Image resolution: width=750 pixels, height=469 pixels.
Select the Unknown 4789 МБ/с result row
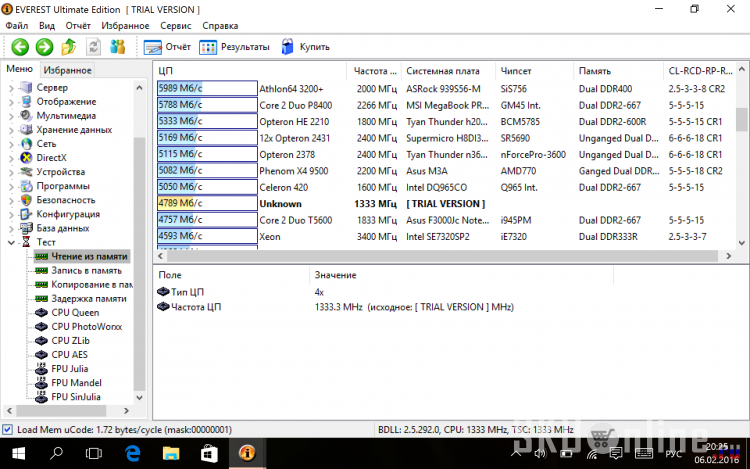pos(445,203)
